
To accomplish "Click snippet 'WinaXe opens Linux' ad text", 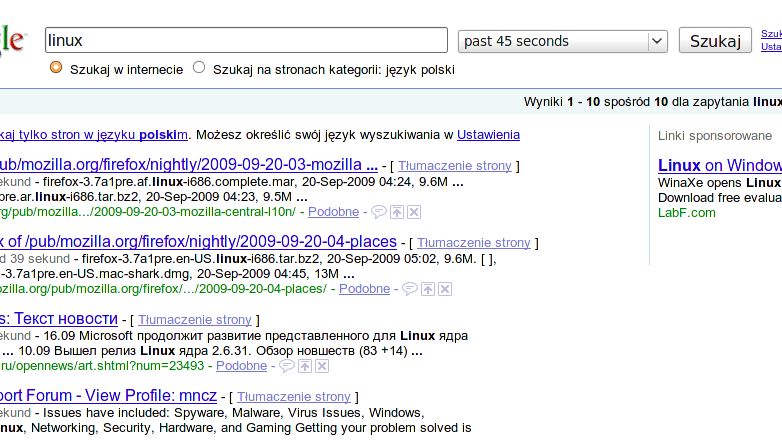I will [x=719, y=183].
